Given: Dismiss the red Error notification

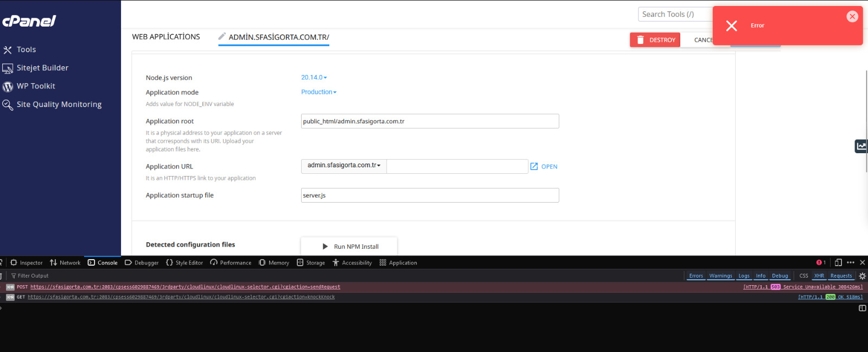Looking at the screenshot, I should (x=852, y=16).
